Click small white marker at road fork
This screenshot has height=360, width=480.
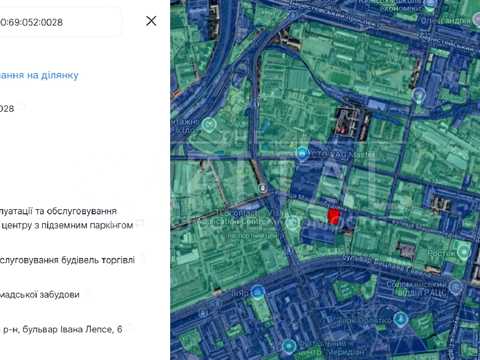point(263,188)
